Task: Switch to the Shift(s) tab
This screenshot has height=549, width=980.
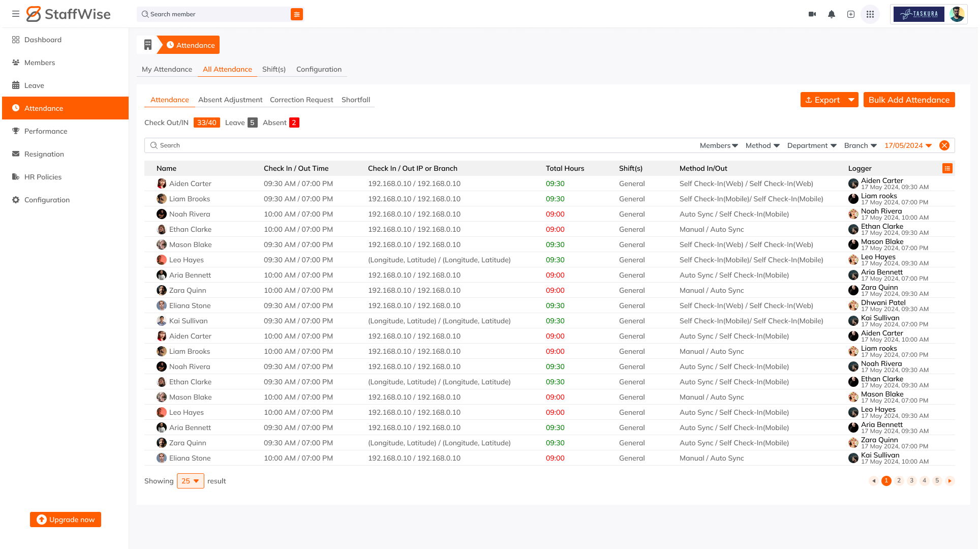Action: (x=273, y=69)
